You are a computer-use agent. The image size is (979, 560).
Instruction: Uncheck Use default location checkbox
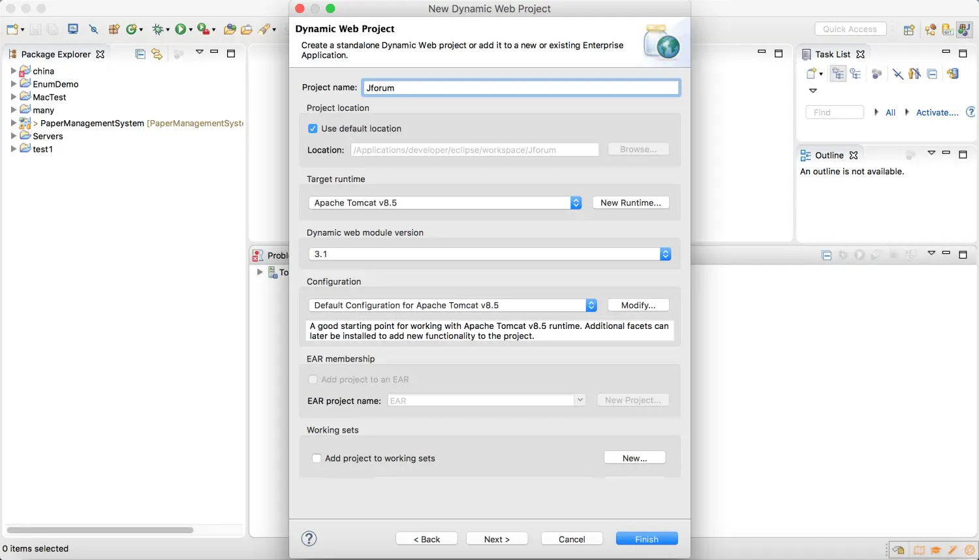[x=313, y=129]
